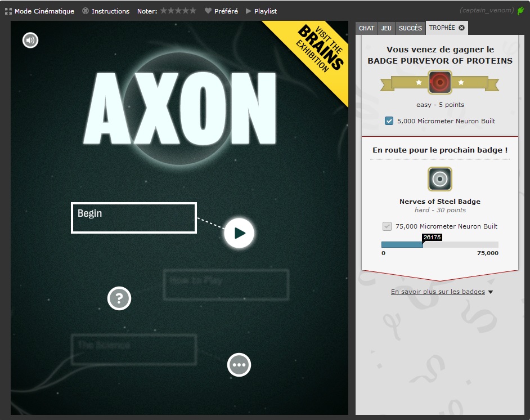Switch to the Succès tab
Image resolution: width=530 pixels, height=420 pixels.
410,28
